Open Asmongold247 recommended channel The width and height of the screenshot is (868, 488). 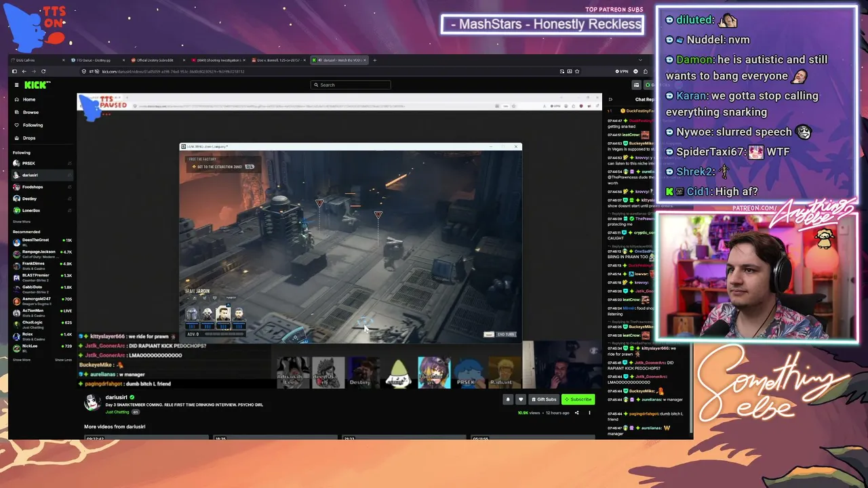point(42,300)
